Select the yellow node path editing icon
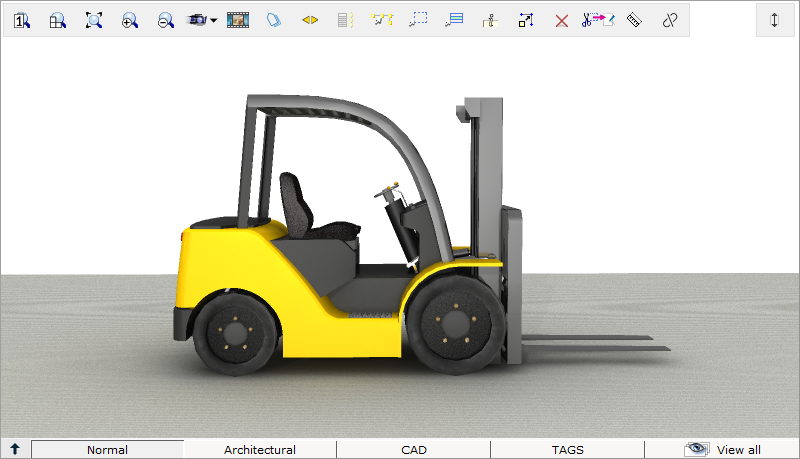This screenshot has width=800, height=459. click(382, 20)
